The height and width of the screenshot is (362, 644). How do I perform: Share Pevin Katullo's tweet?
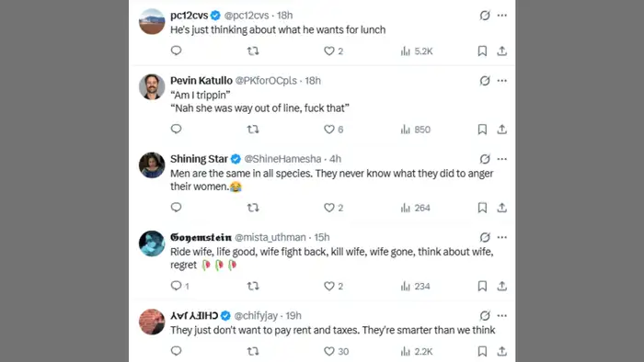tap(502, 130)
